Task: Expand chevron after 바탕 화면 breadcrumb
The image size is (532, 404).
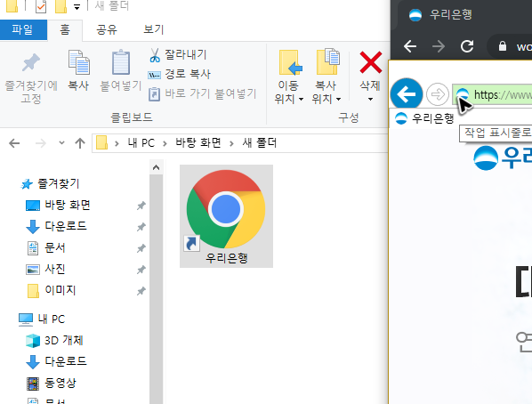Action: pos(231,143)
